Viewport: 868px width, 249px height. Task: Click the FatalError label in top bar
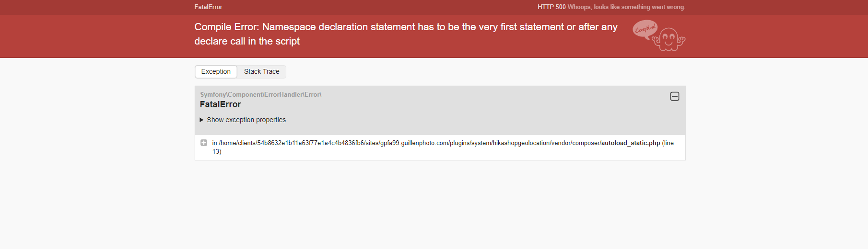coord(208,7)
